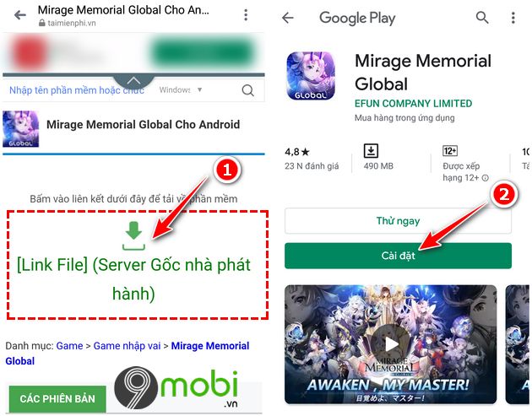Play the Awaken My Master trailer video
The height and width of the screenshot is (416, 532).
click(391, 343)
